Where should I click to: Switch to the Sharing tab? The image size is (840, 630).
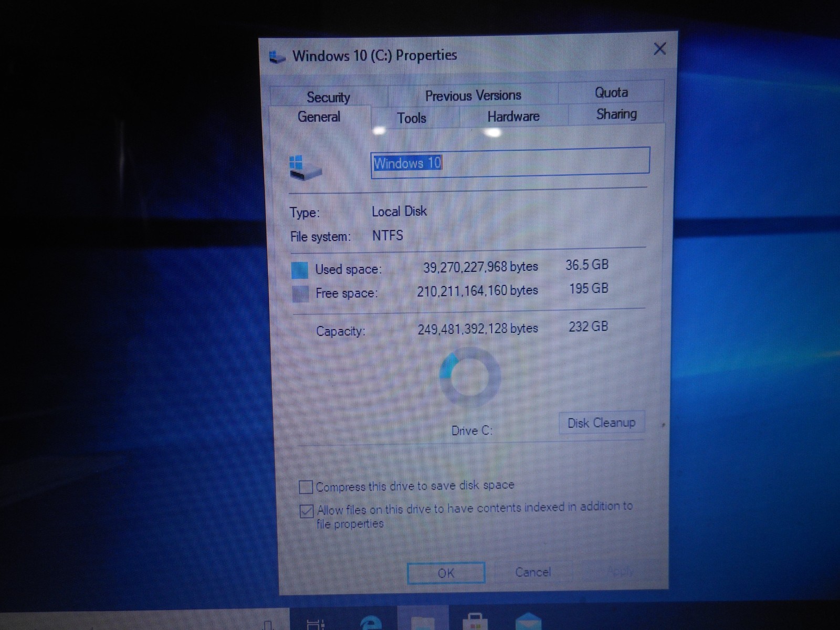(616, 114)
